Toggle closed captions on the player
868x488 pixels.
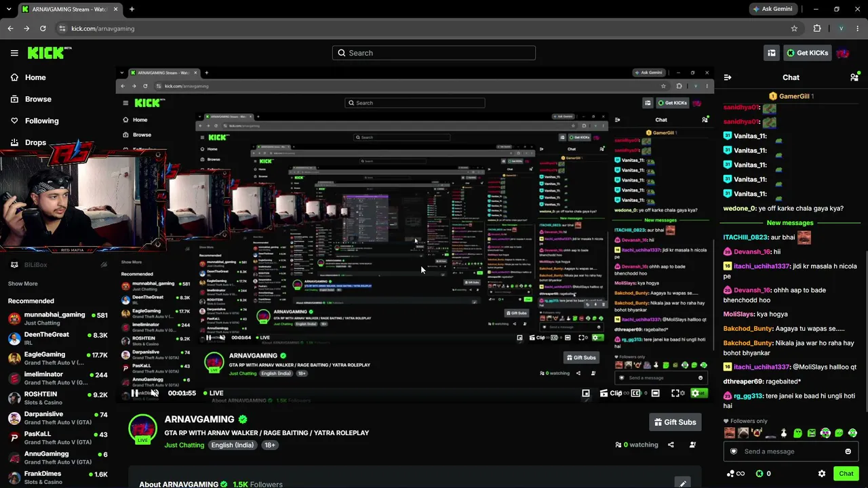(635, 393)
